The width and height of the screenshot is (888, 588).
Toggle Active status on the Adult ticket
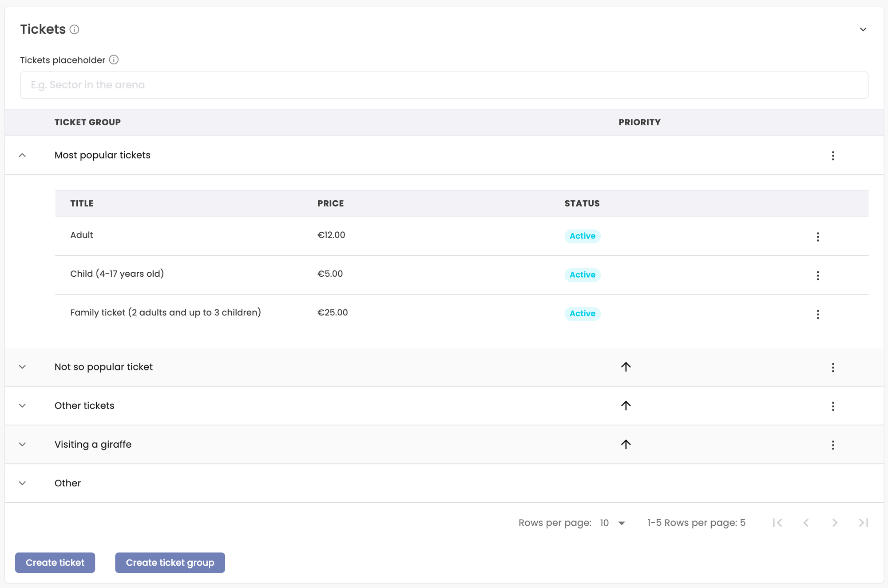point(582,236)
